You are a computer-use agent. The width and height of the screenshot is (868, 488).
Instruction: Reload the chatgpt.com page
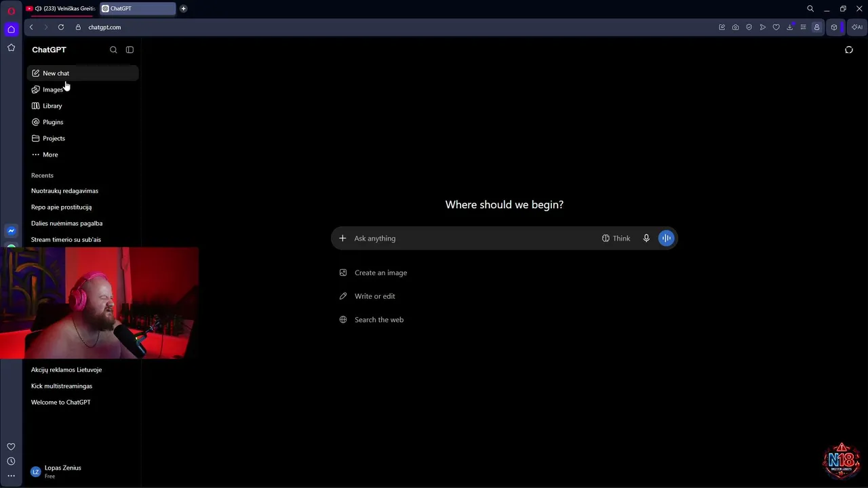tap(61, 27)
